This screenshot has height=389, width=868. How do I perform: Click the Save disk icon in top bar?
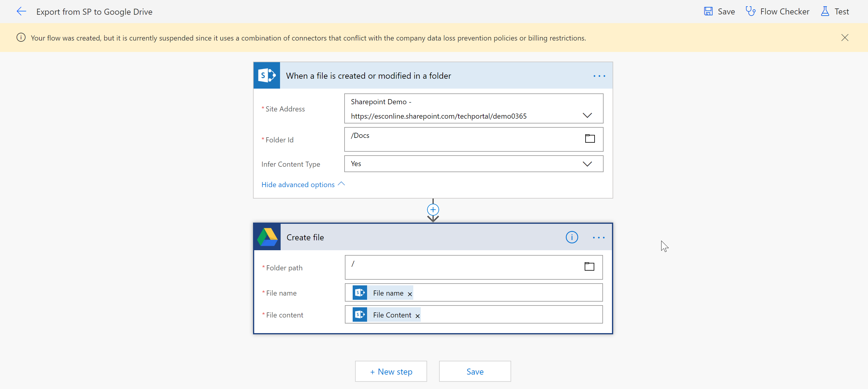tap(708, 11)
